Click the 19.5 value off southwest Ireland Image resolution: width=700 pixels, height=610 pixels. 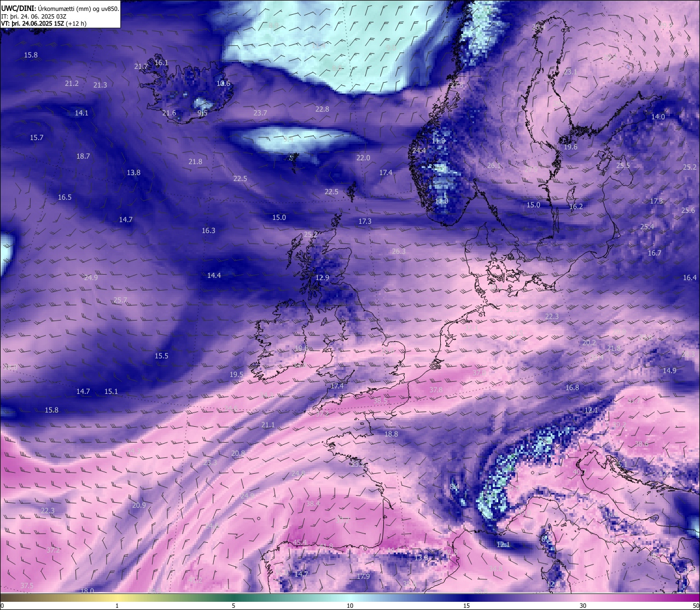point(236,375)
